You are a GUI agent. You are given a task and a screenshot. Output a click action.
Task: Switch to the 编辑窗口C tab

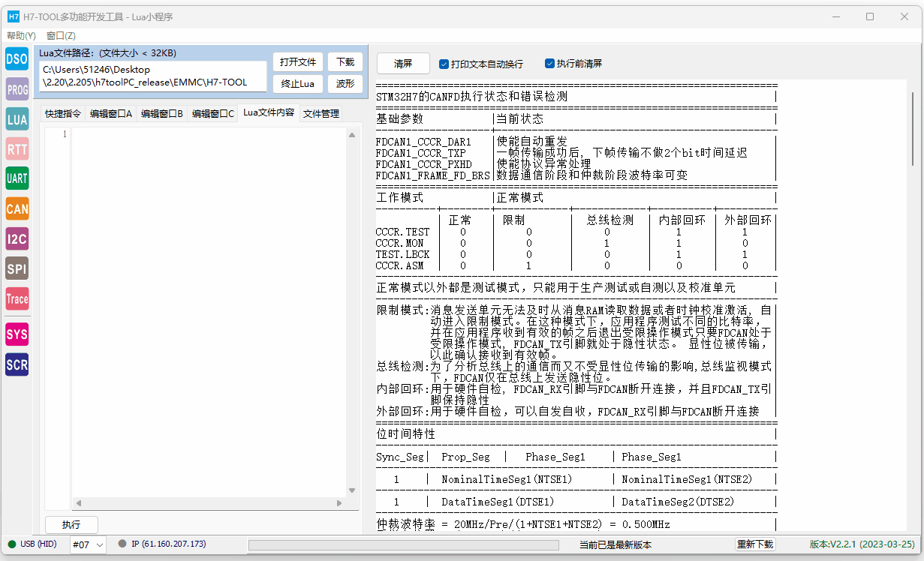(x=213, y=114)
